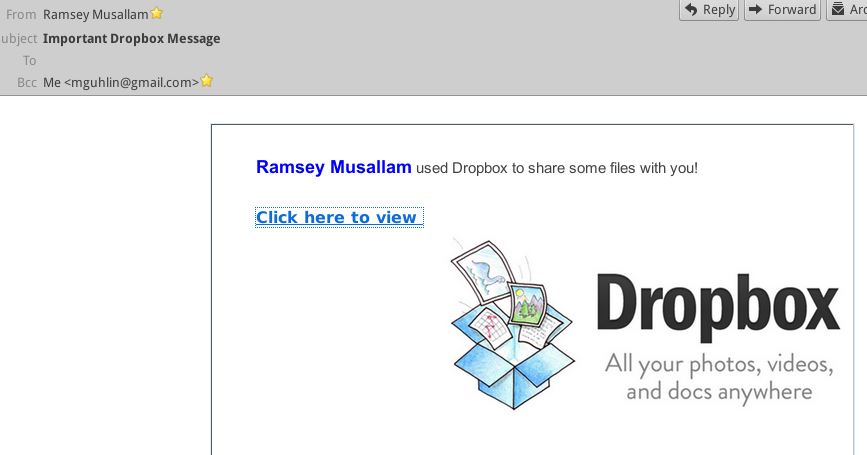Click the Subject header label
The height and width of the screenshot is (455, 867).
[19, 38]
